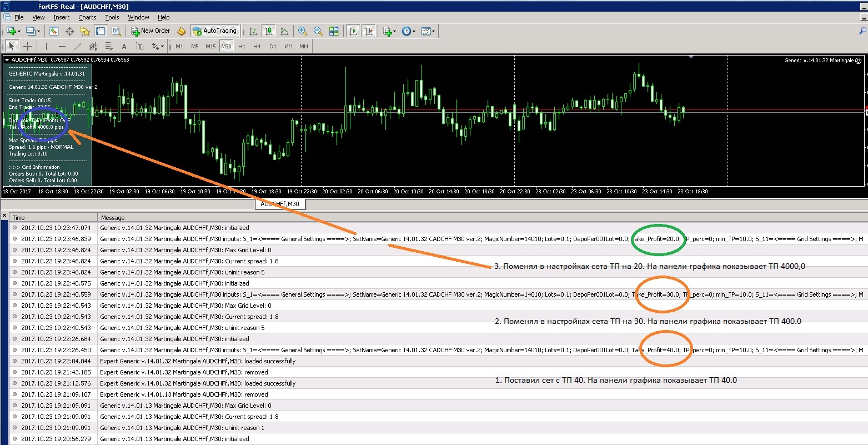Open a new chart
868x445 pixels.
tap(11, 31)
